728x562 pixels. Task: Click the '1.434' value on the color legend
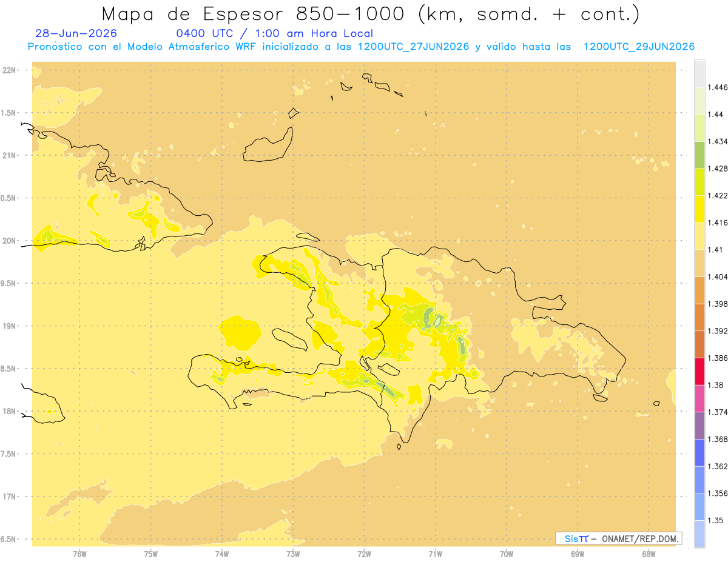(718, 141)
